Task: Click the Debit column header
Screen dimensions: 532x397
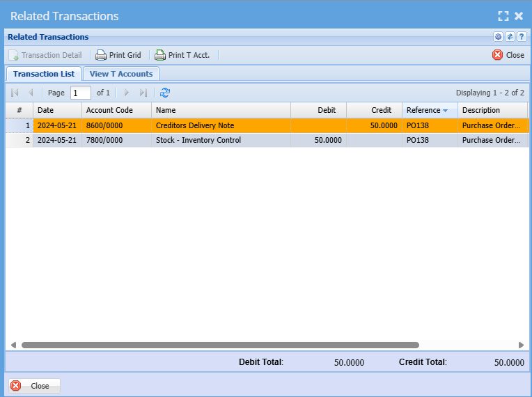Action: pos(318,110)
